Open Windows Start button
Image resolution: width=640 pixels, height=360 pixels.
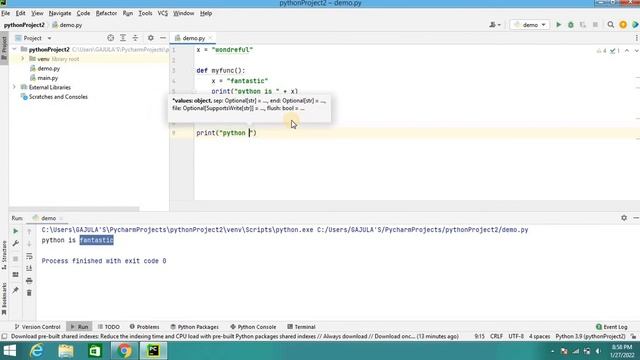tap(9, 351)
